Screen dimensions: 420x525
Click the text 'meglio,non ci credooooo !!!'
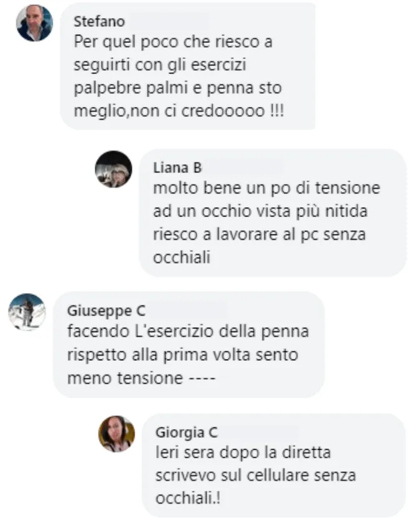point(179,111)
